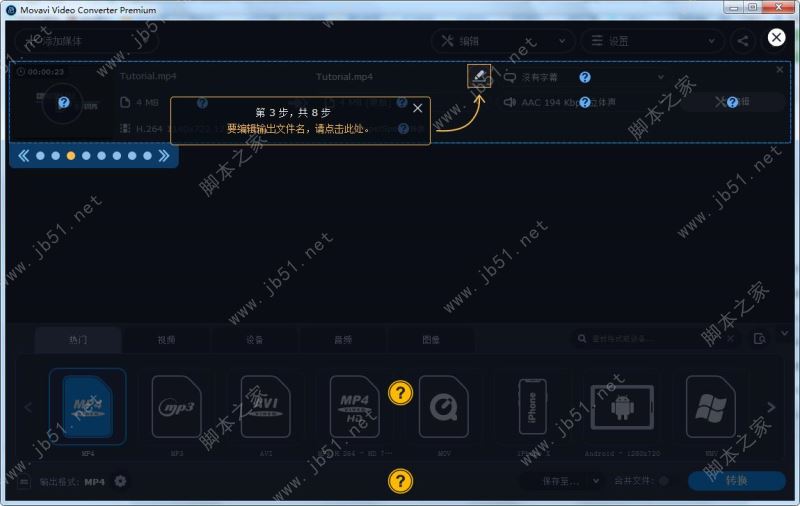
Task: Start conversion with the 转换 button
Action: pos(737,480)
